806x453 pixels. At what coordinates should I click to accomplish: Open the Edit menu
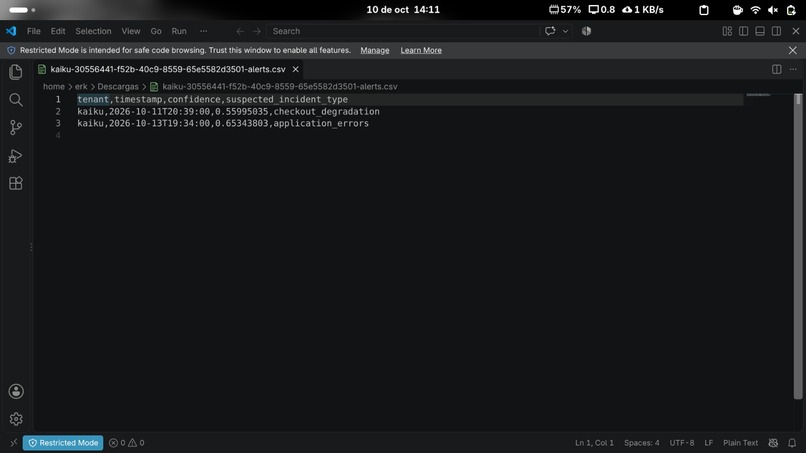tap(58, 31)
